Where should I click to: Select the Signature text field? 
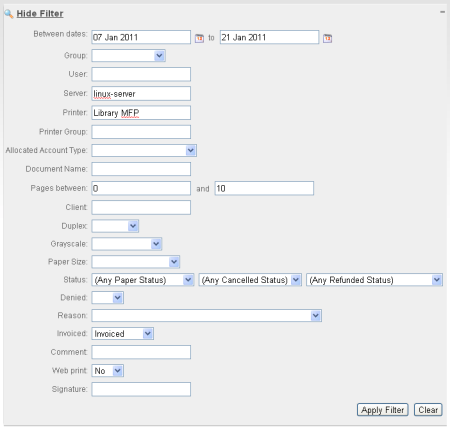(x=141, y=389)
